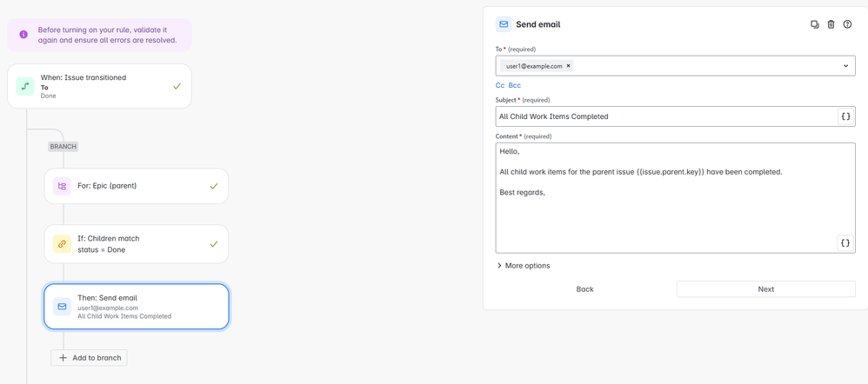Click the green checkmark on Epic (parent) card

coord(214,186)
